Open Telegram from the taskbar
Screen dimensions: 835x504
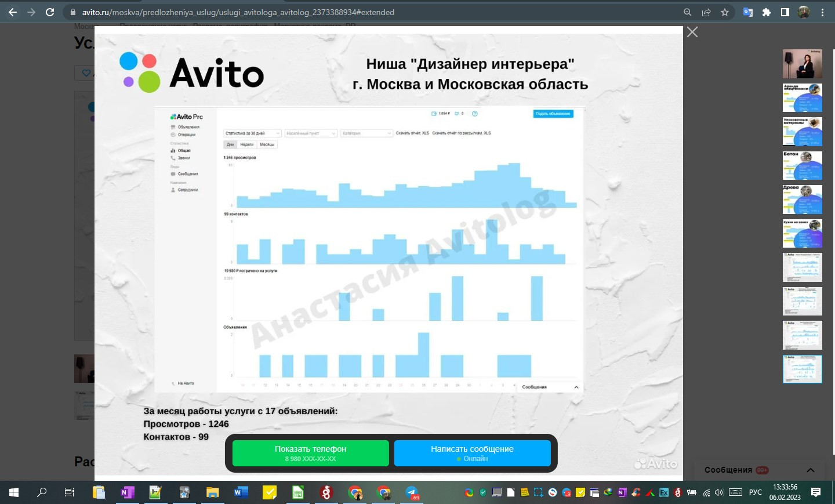[x=412, y=492]
